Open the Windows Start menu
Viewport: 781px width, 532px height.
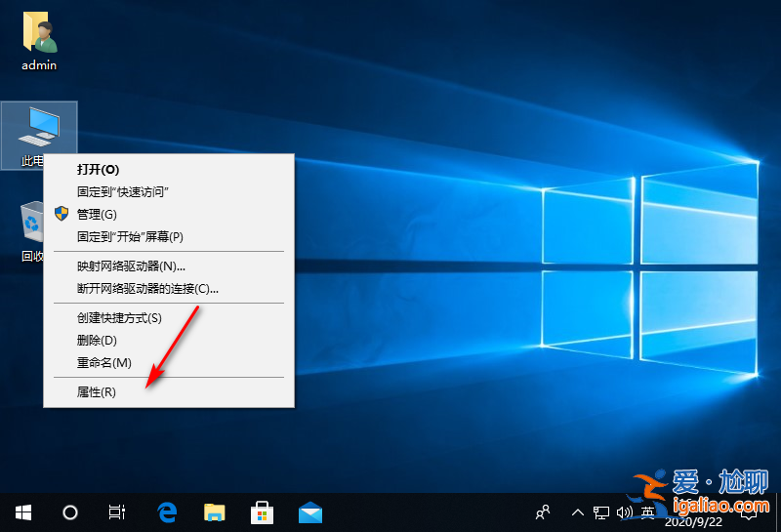(x=23, y=512)
